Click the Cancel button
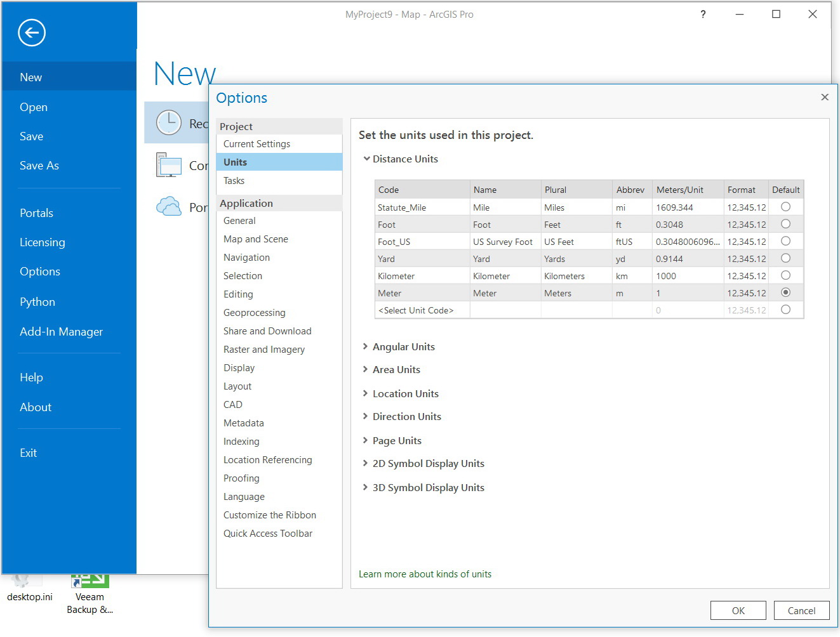 pos(801,610)
